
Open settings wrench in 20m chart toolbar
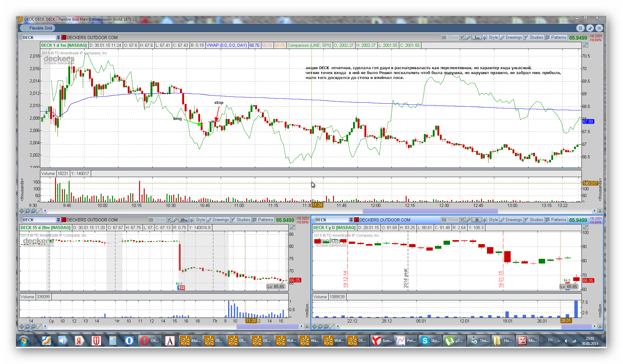(x=175, y=220)
